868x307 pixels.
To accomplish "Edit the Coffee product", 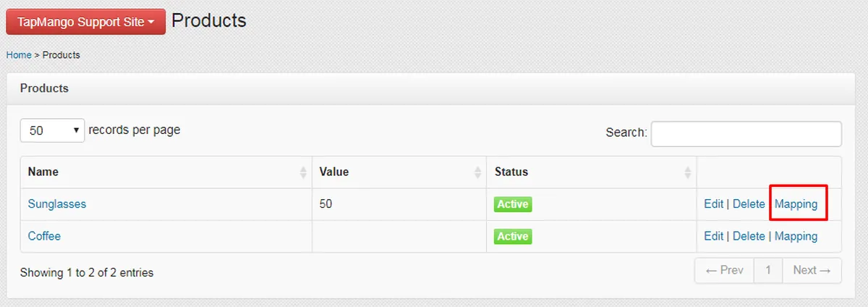I will click(713, 236).
